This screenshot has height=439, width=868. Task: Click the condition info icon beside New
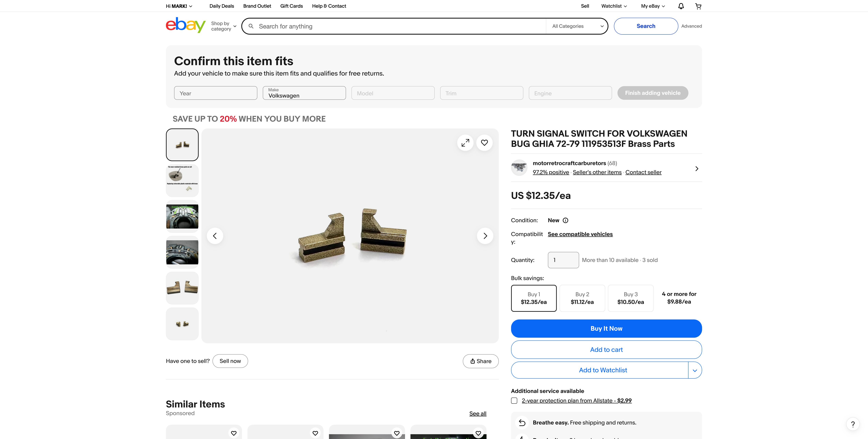tap(565, 220)
